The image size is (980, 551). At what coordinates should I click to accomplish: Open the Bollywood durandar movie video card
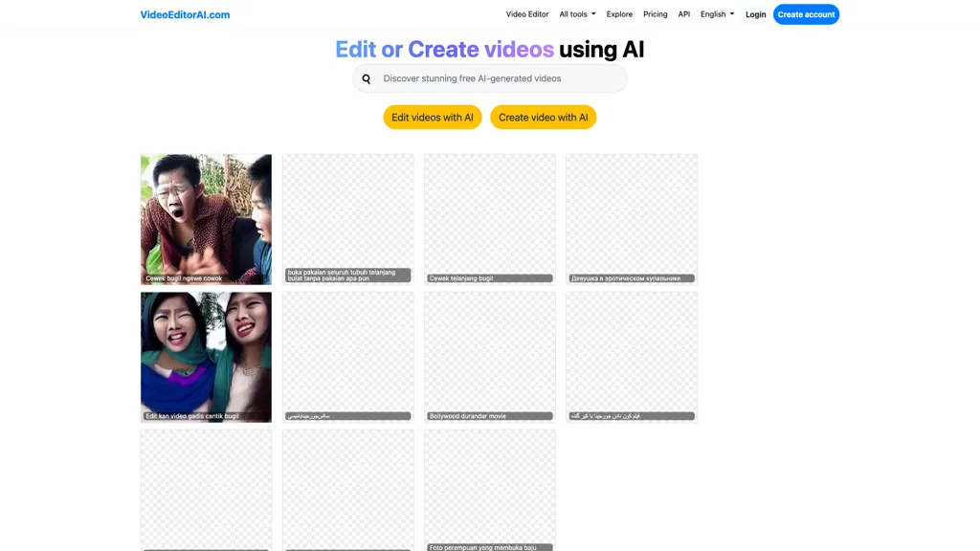(x=490, y=357)
